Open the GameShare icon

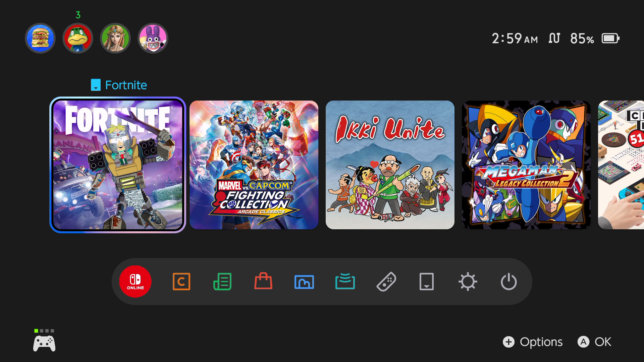pos(345,281)
